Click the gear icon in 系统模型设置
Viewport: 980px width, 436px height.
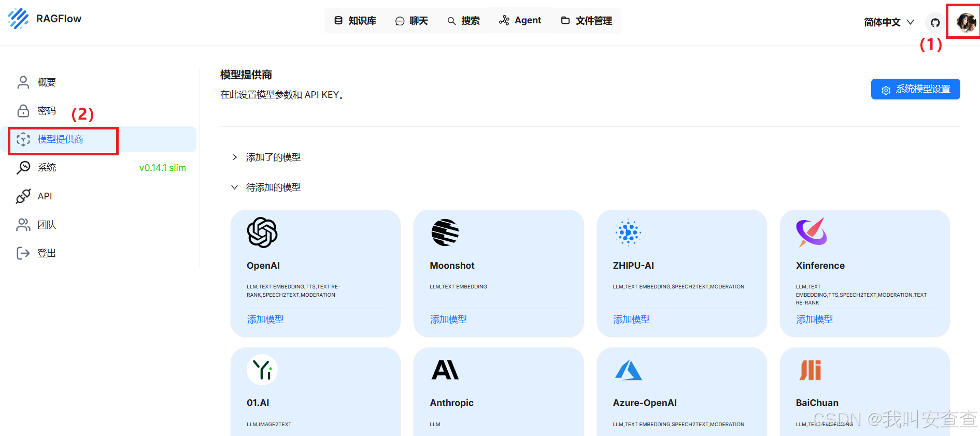pos(886,90)
